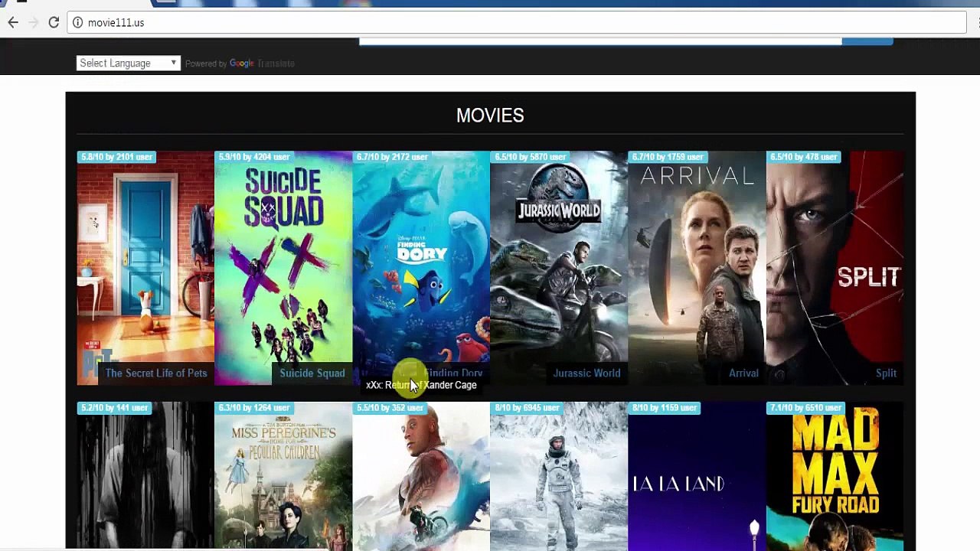Image resolution: width=980 pixels, height=551 pixels.
Task: Click the "6.7/10 by 2172 user" rating badge
Action: (392, 157)
